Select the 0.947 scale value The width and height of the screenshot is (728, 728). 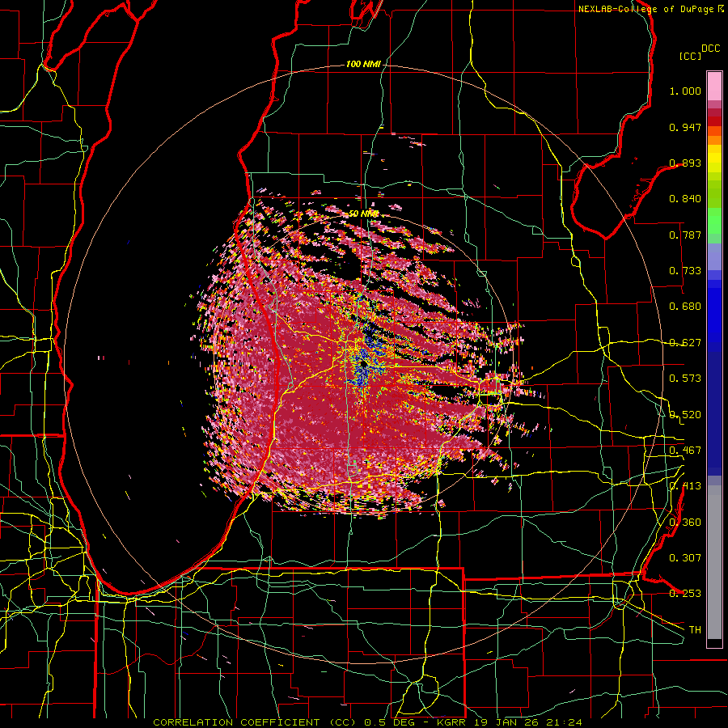(685, 127)
